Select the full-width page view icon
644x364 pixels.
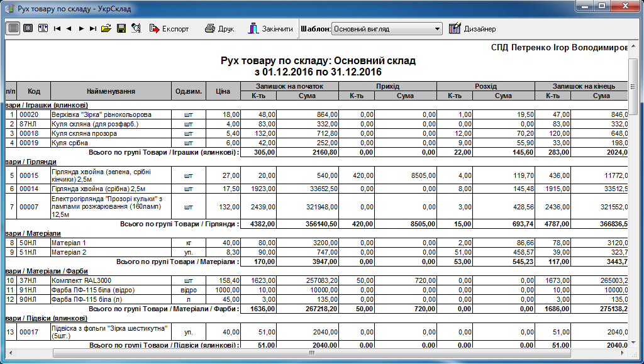13,29
